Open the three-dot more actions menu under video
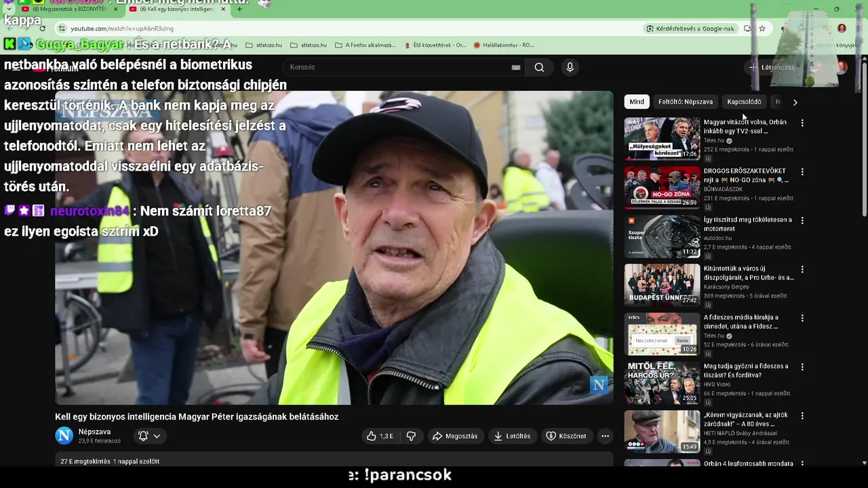868x488 pixels. (x=605, y=436)
